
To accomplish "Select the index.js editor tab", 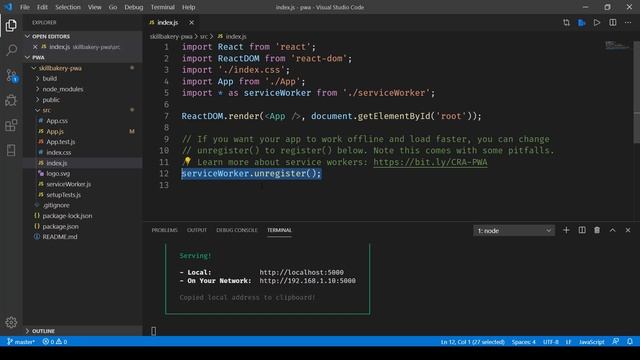I will [x=167, y=22].
